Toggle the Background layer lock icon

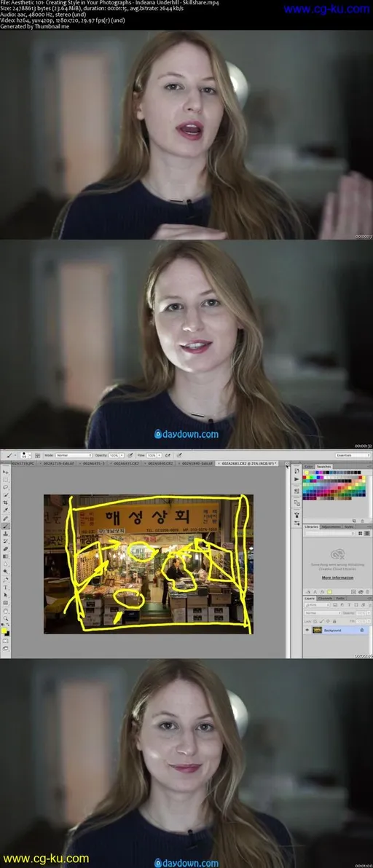(x=362, y=630)
